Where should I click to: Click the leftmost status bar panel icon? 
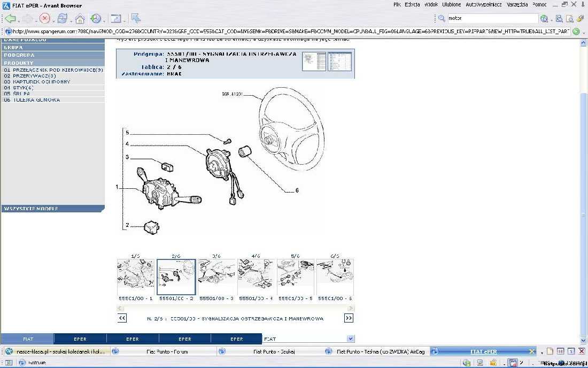pos(9,363)
